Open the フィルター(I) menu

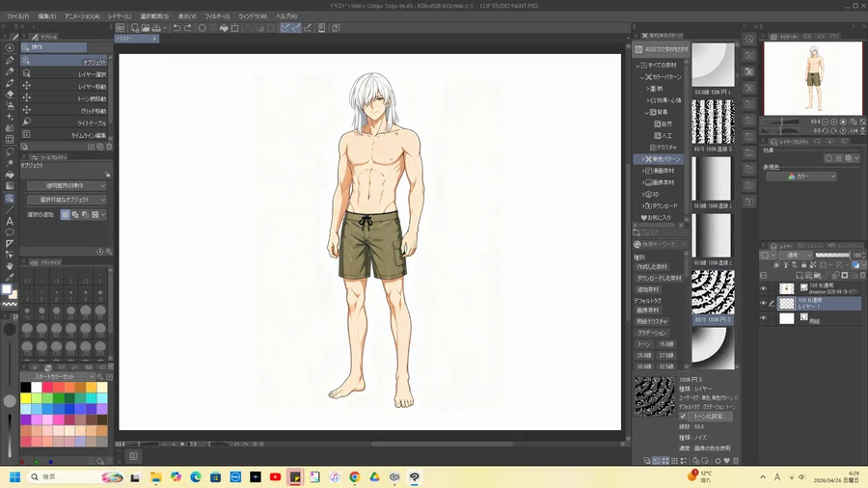(x=217, y=16)
